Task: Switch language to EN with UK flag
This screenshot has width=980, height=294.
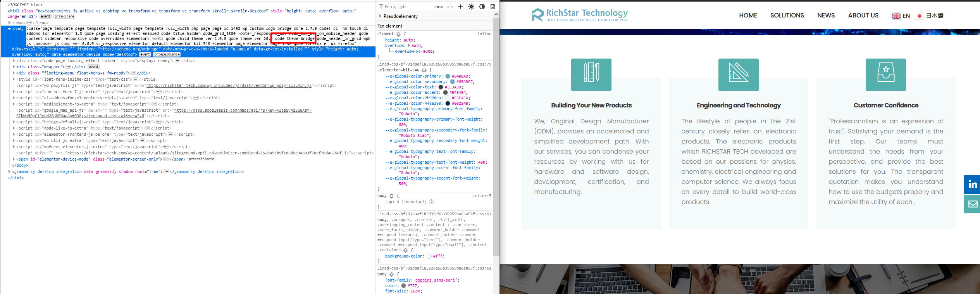Action: [x=901, y=16]
